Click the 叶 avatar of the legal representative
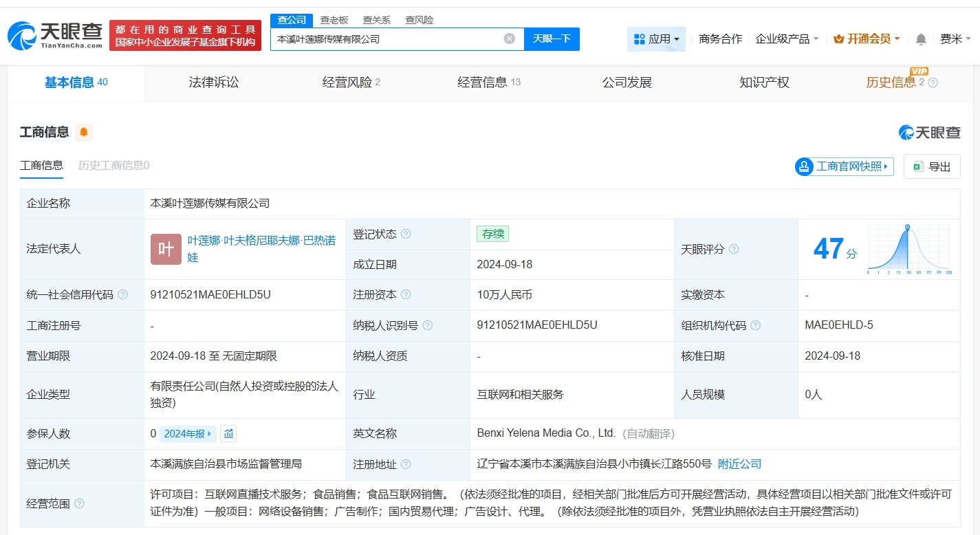Screen dimensions: 980x535 coord(165,249)
